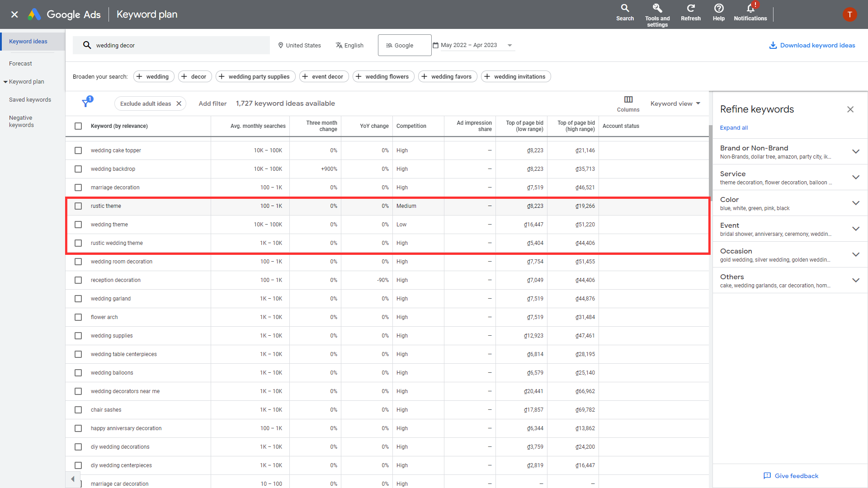Add 'wedding invitations' suggestion chip
Viewport: 868px width, 488px height.
516,76
